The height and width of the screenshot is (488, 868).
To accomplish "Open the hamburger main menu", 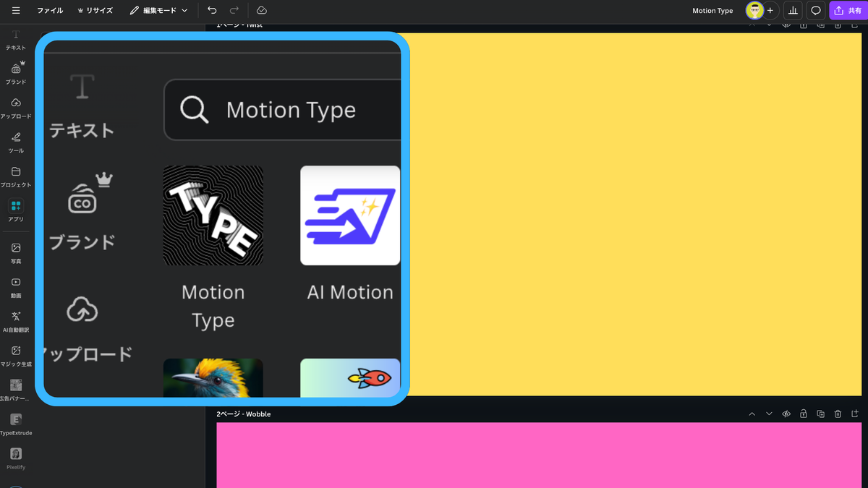I will 16,11.
